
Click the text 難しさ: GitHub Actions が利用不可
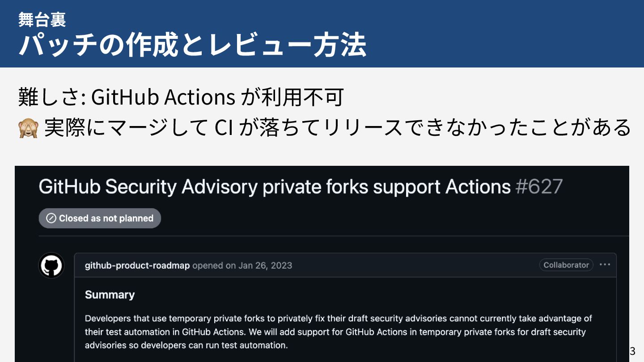point(181,97)
